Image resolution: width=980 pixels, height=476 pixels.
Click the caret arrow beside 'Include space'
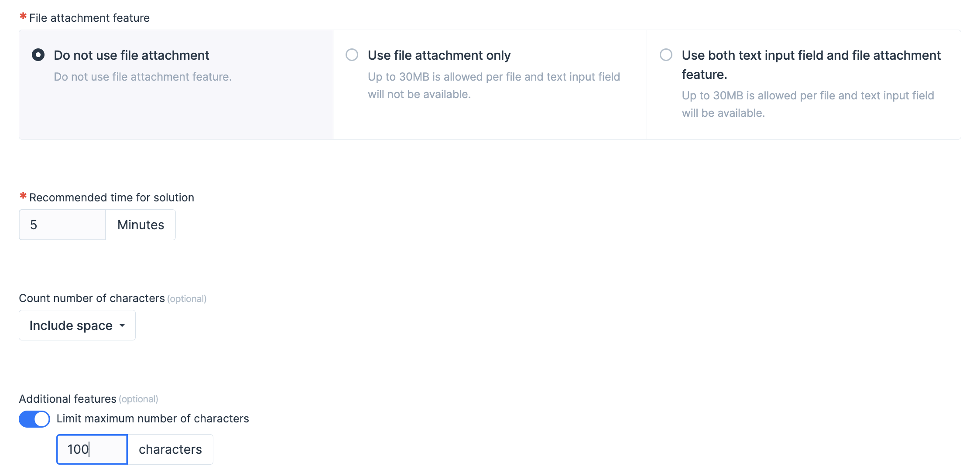pyautogui.click(x=122, y=326)
